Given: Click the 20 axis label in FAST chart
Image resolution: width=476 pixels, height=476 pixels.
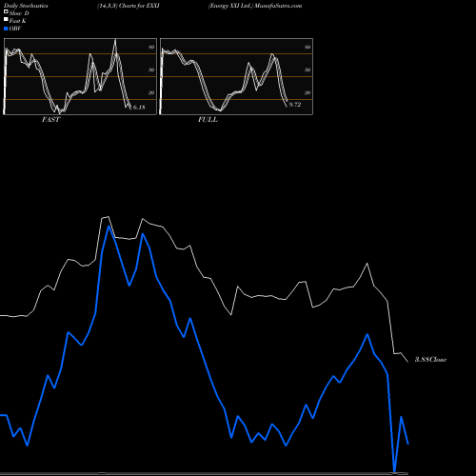Looking at the screenshot, I should (x=151, y=92).
